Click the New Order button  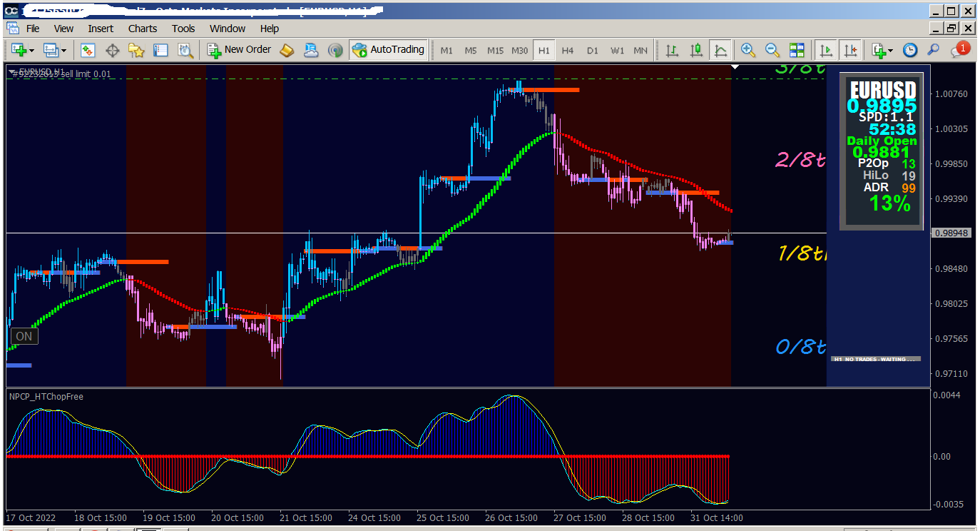(x=240, y=50)
